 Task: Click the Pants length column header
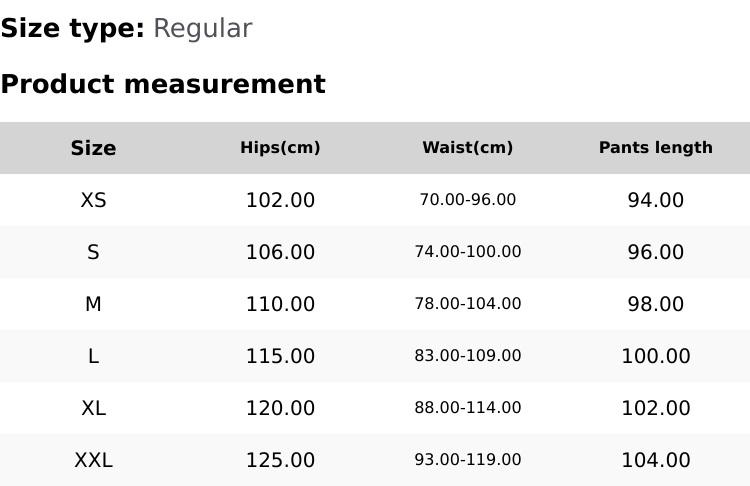[655, 148]
